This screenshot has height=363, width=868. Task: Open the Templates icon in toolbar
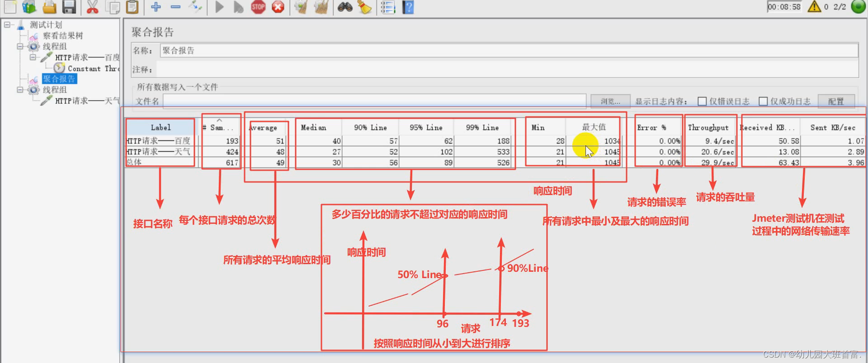[x=29, y=6]
